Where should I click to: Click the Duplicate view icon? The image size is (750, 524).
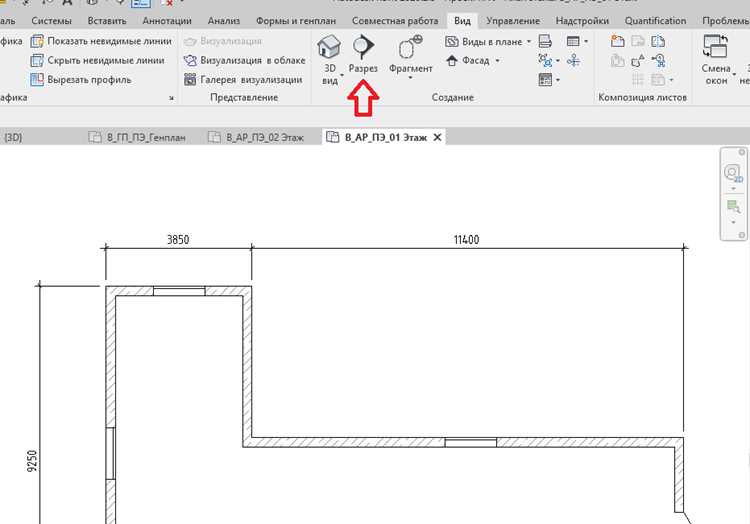[545, 60]
